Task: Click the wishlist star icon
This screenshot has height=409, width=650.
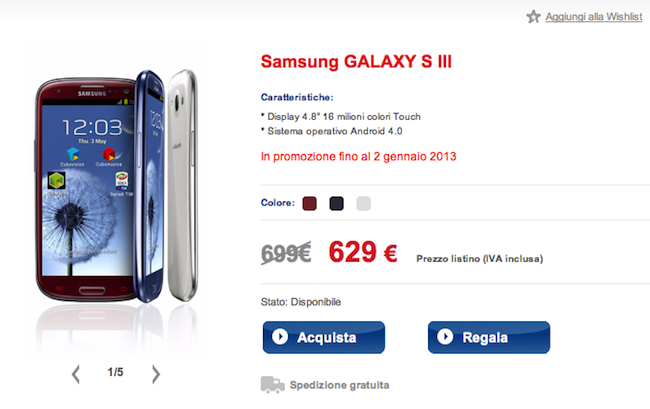Action: (x=533, y=17)
